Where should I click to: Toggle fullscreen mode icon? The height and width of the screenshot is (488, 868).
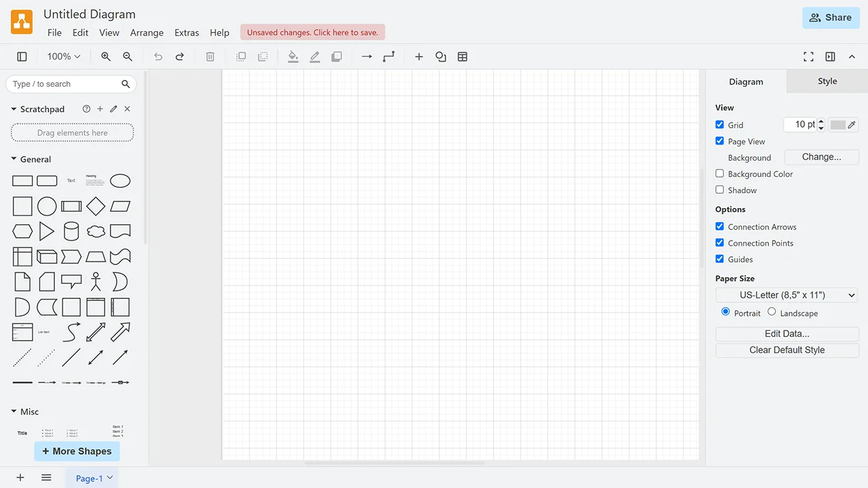click(x=808, y=57)
